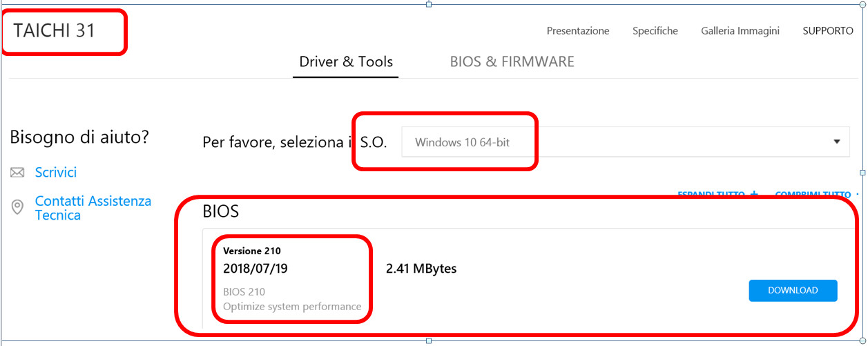The height and width of the screenshot is (346, 868).
Task: Select the Versione 210 text
Action: (252, 251)
